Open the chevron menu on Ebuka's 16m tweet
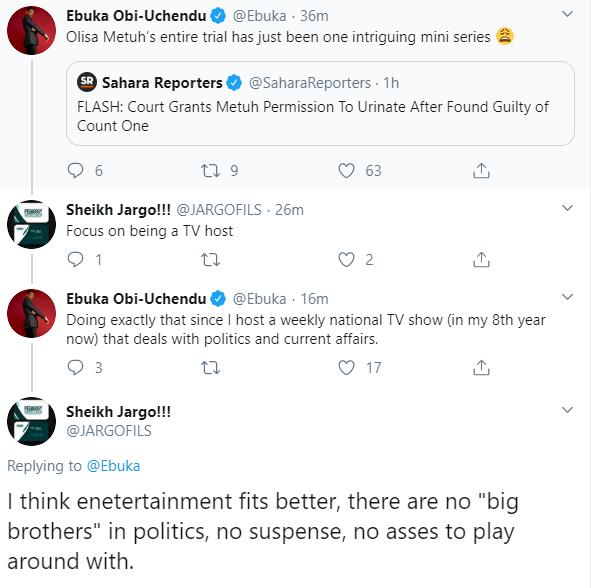Screen dimensions: 591x588 567,297
